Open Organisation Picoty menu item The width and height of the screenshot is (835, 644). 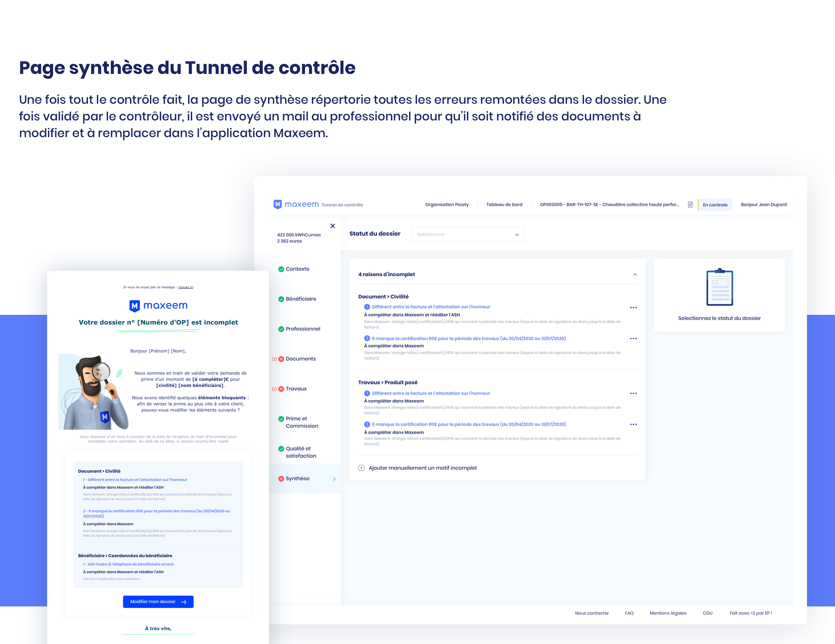pos(446,205)
